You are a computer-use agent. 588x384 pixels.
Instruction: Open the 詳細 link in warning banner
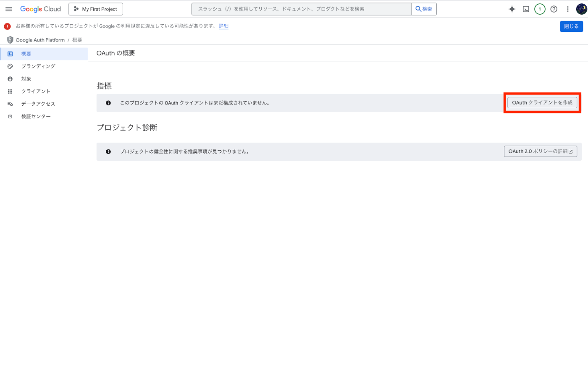tap(223, 26)
